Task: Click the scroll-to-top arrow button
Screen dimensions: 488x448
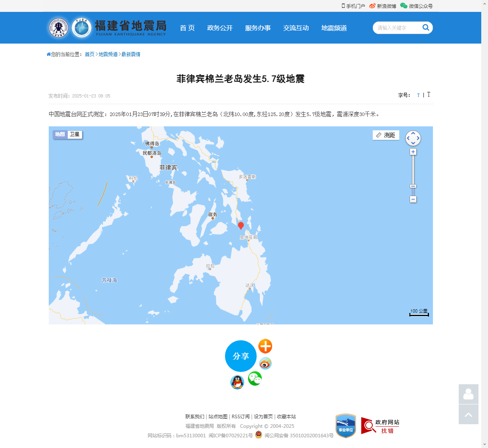Action: [x=469, y=414]
